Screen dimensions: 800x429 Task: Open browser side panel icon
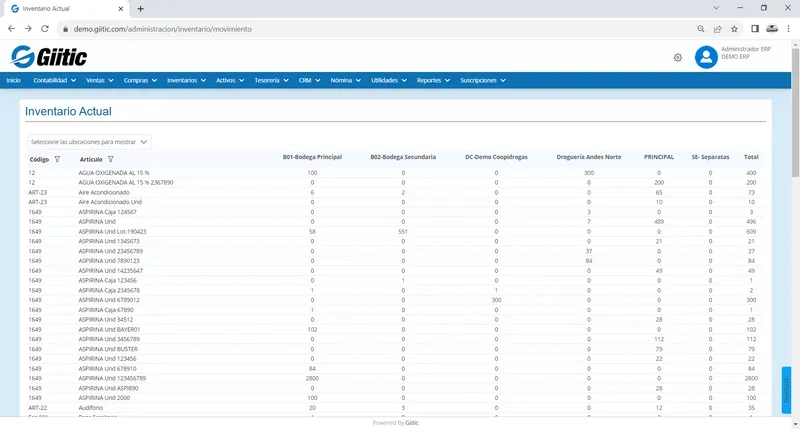(755, 29)
